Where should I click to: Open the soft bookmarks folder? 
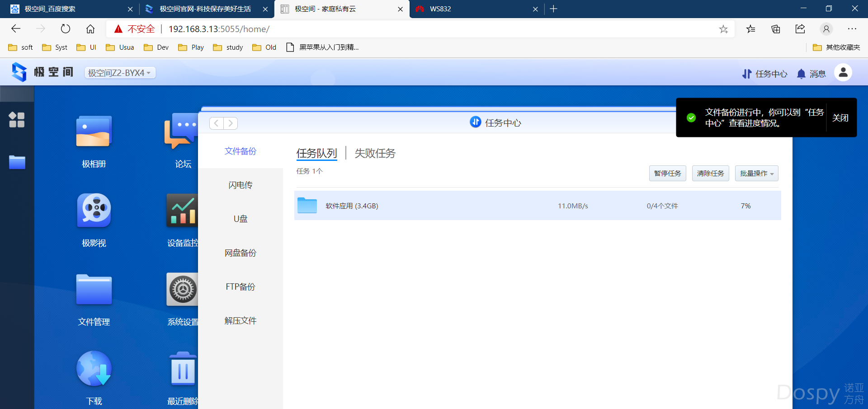pyautogui.click(x=21, y=47)
